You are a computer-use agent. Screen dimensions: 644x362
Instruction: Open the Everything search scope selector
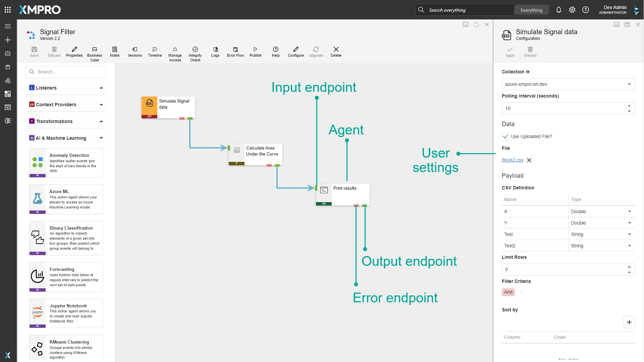tap(531, 10)
